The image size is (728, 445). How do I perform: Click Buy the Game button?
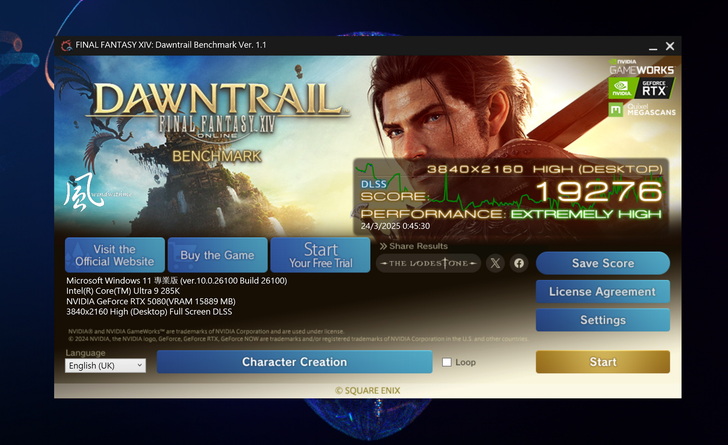(217, 255)
